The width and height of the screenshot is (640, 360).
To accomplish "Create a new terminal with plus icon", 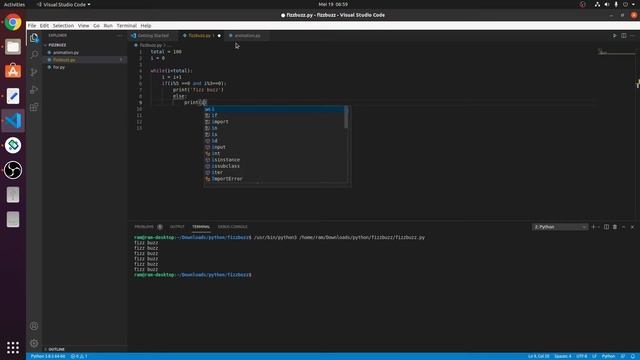I will tap(593, 227).
